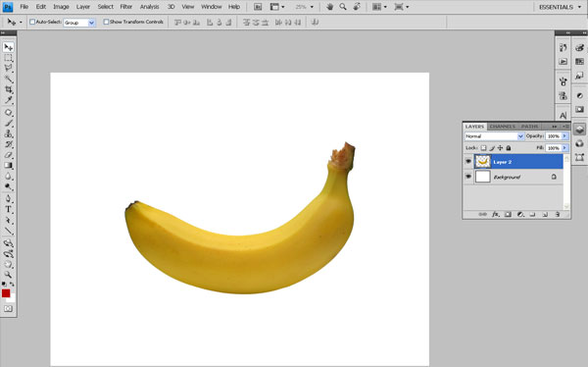This screenshot has width=588, height=367.
Task: Open the Auto-Select Group dropdown
Action: pyautogui.click(x=79, y=23)
